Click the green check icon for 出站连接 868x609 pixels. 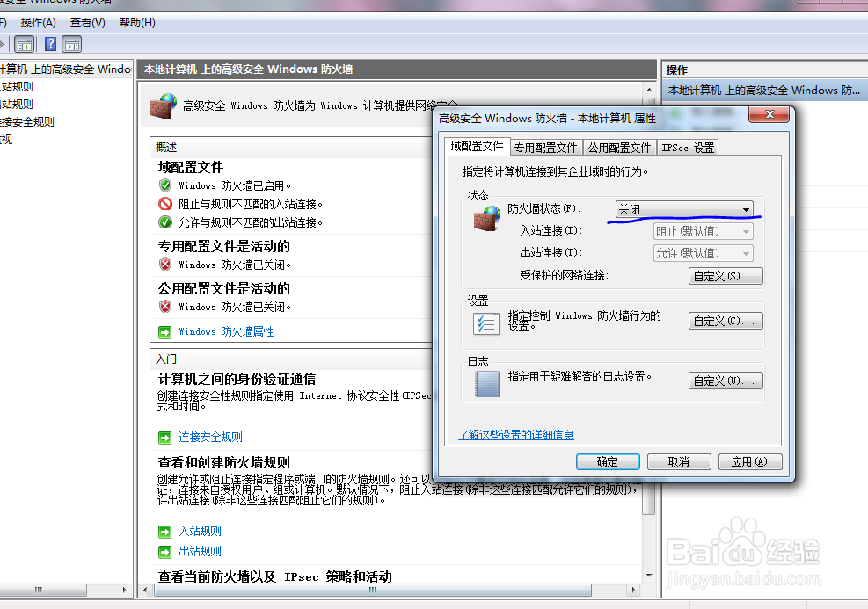tap(165, 222)
